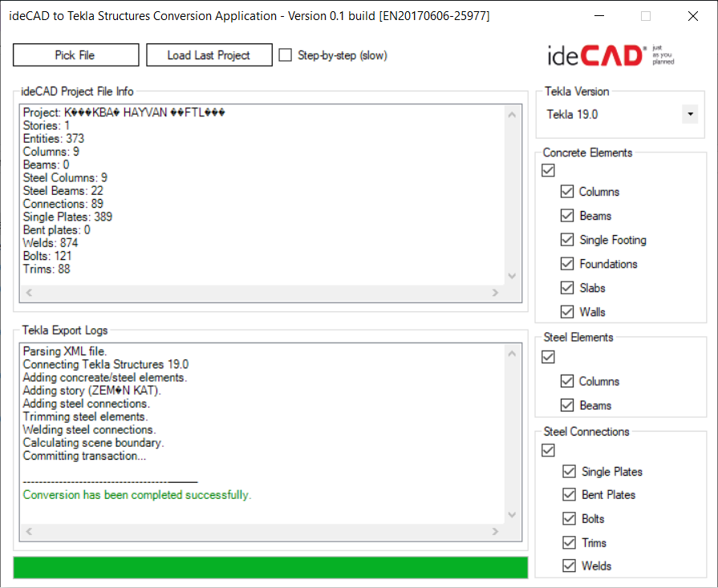Toggle the Steel Elements master checkbox
Viewport: 718px width, 588px height.
pyautogui.click(x=548, y=357)
